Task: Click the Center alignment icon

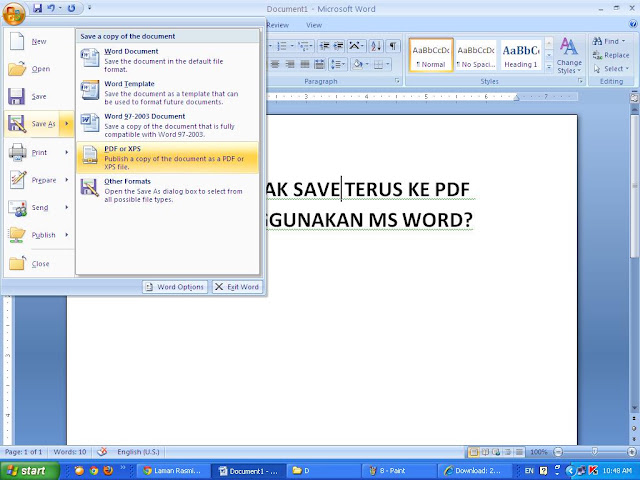Action: coord(275,64)
